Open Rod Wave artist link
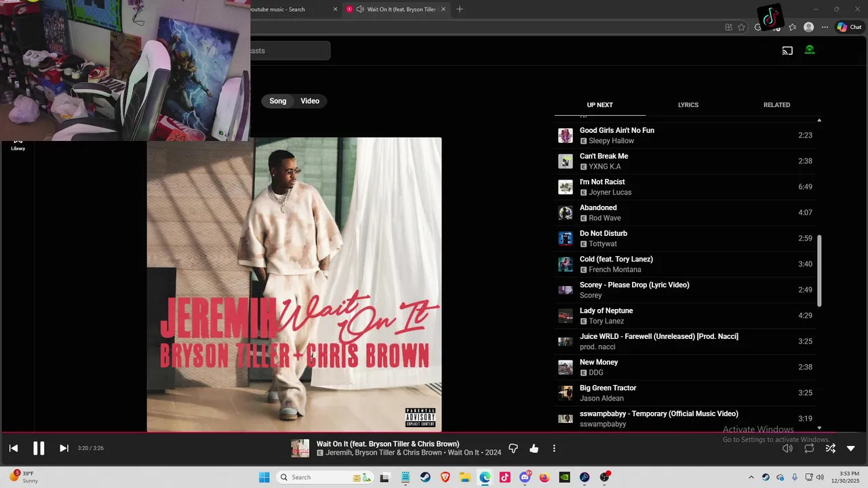868x488 pixels. tap(604, 218)
